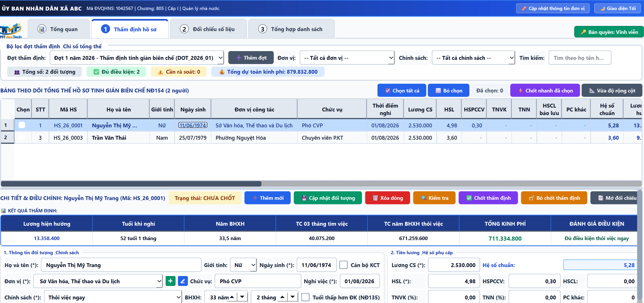The width and height of the screenshot is (644, 303).
Task: Click the green plus add-unit icon
Action: [x=171, y=281]
